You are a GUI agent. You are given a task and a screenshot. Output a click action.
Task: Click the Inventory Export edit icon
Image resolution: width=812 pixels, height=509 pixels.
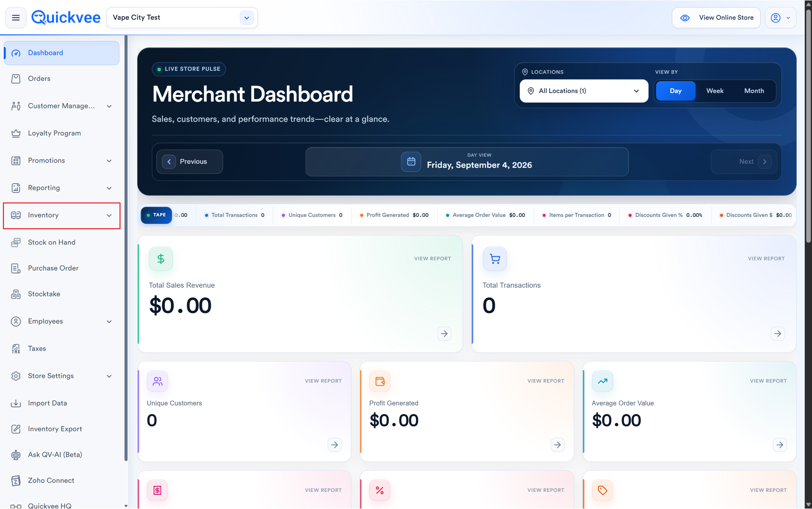click(x=16, y=429)
